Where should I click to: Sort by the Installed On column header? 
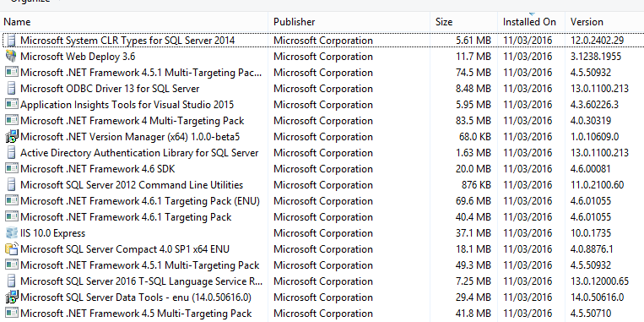529,22
